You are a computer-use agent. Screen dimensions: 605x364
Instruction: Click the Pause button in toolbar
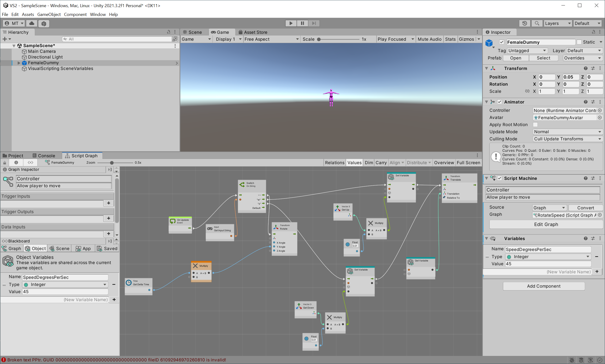(x=302, y=23)
